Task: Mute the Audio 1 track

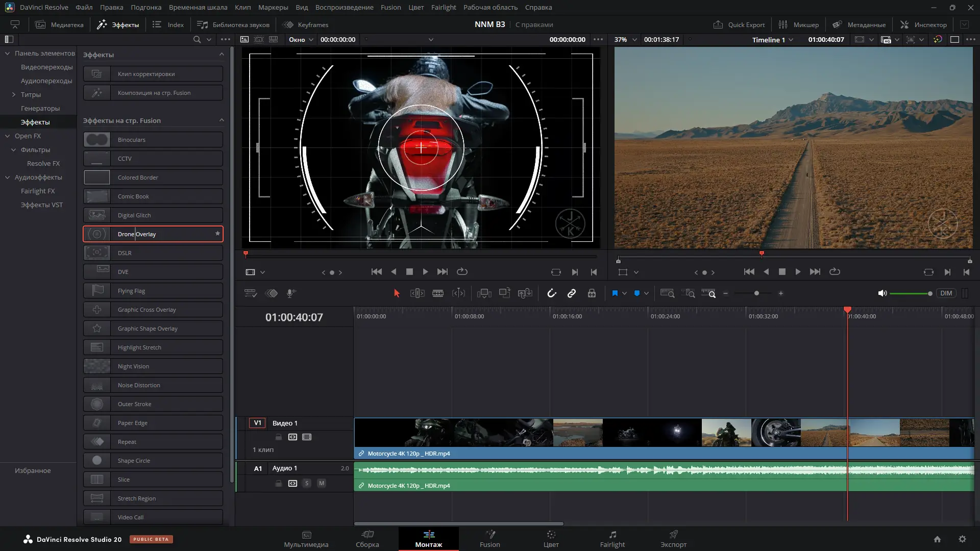Action: [322, 483]
